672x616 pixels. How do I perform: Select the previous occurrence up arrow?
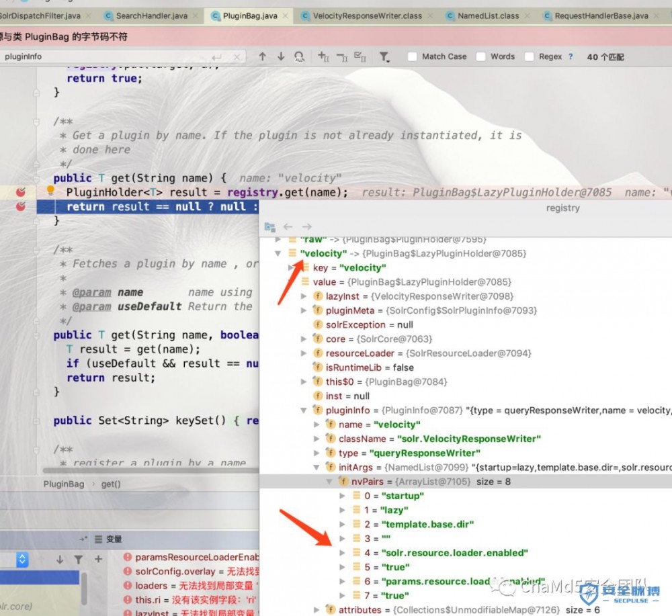click(263, 56)
